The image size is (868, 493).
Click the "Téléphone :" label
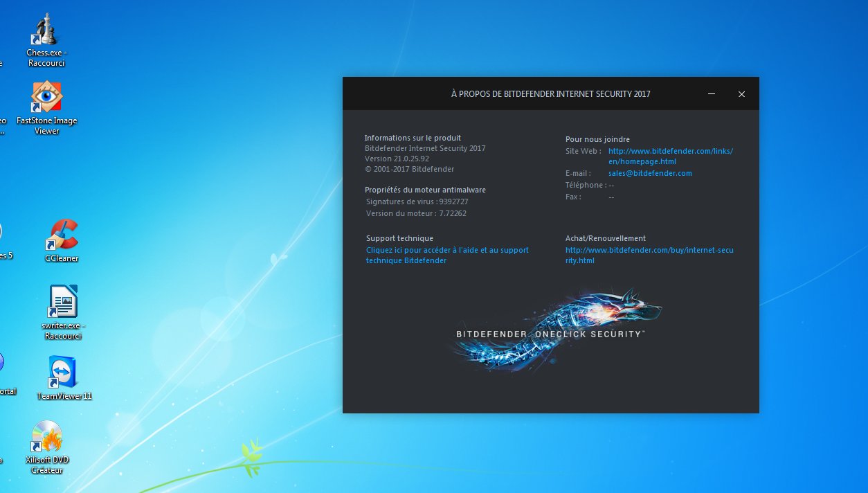(x=586, y=185)
